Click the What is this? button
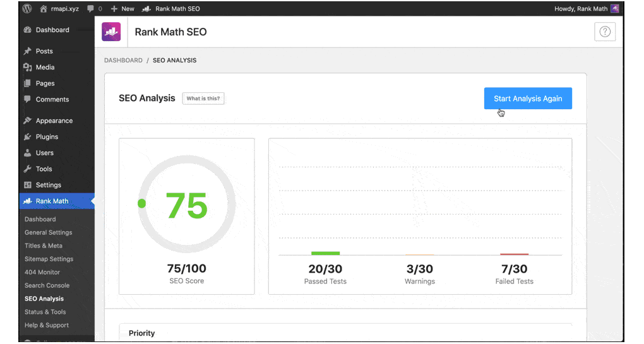Image resolution: width=644 pixels, height=344 pixels. [x=203, y=98]
